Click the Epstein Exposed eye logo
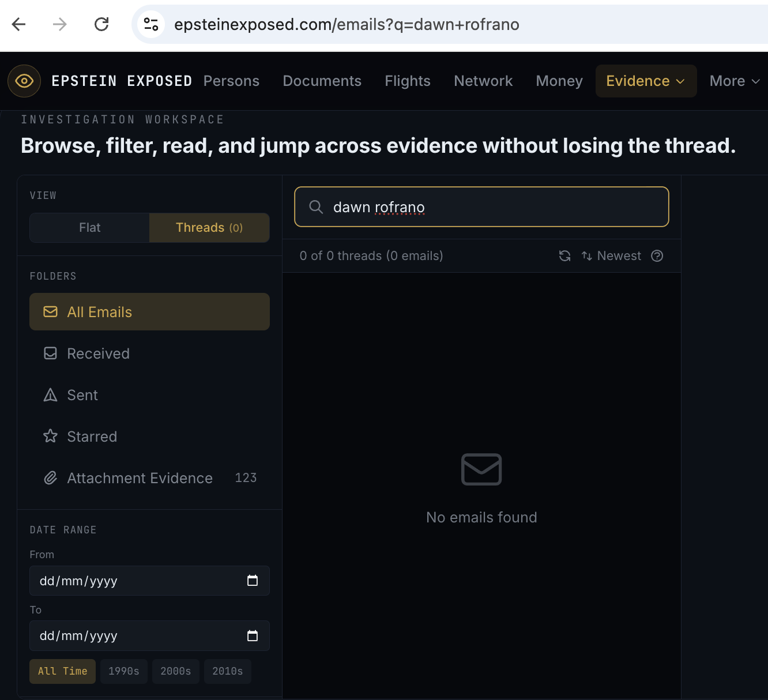The height and width of the screenshot is (700, 768). pyautogui.click(x=24, y=81)
